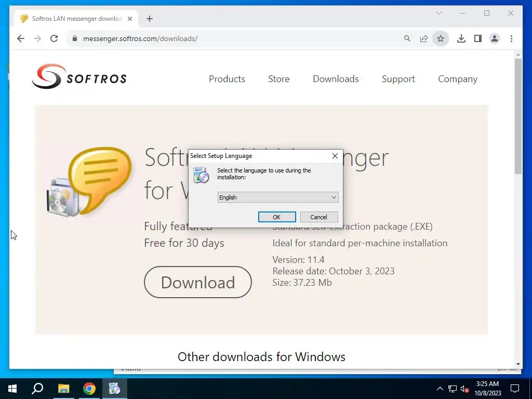Click the browser forward arrow
532x399 pixels.
coord(37,38)
